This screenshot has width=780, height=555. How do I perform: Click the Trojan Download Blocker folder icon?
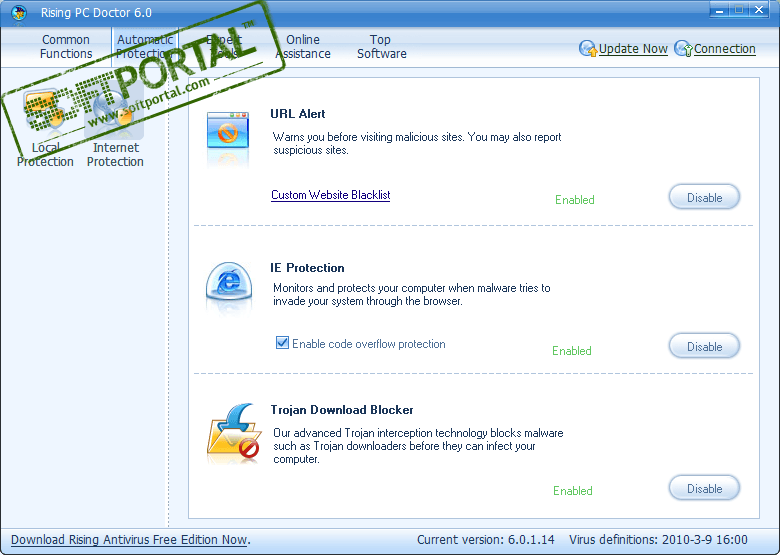[234, 433]
